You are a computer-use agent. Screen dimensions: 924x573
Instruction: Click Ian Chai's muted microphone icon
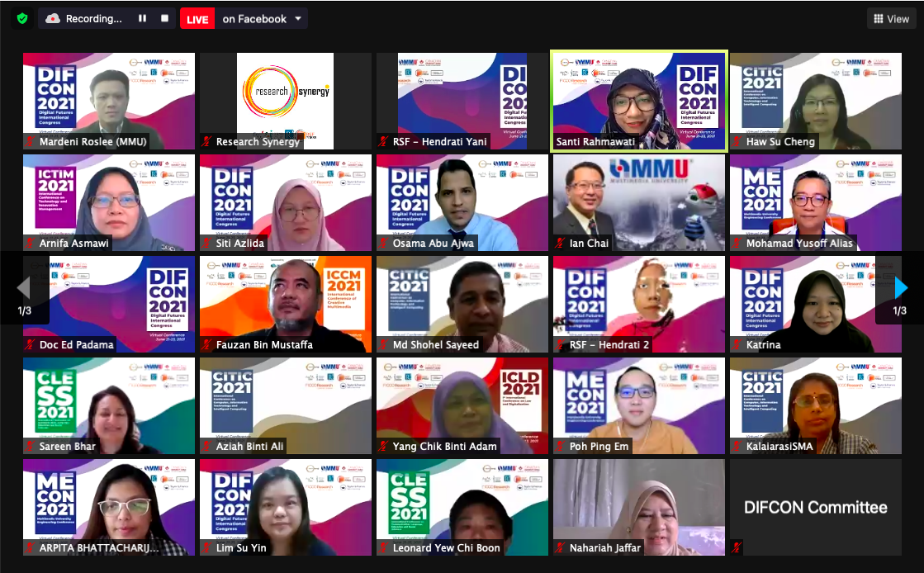(561, 244)
